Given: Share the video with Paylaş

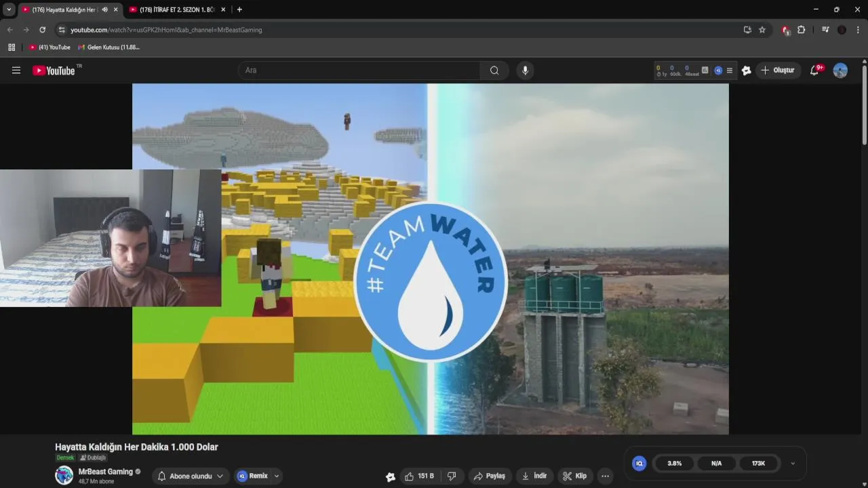Looking at the screenshot, I should point(490,476).
